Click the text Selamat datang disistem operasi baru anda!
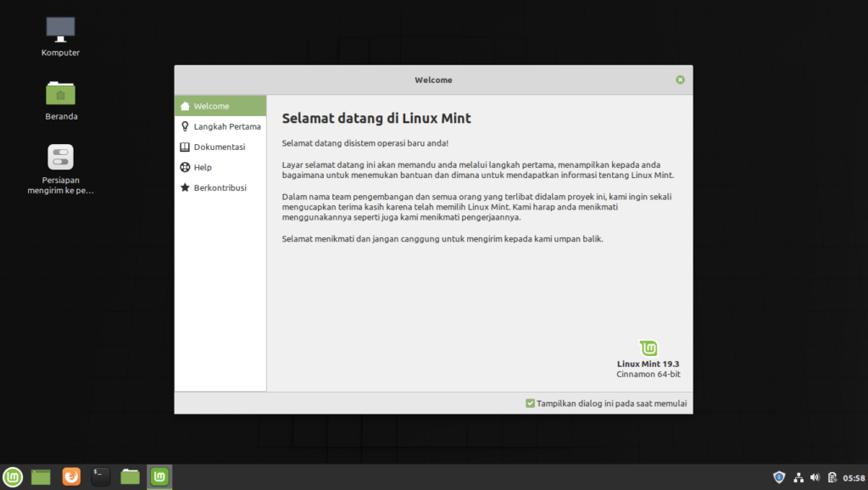This screenshot has width=868, height=490. tap(364, 143)
